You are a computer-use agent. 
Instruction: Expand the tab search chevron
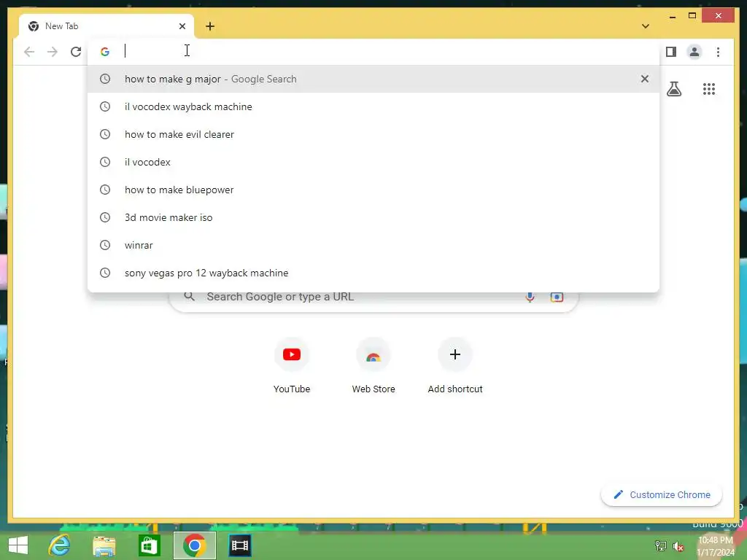[645, 26]
